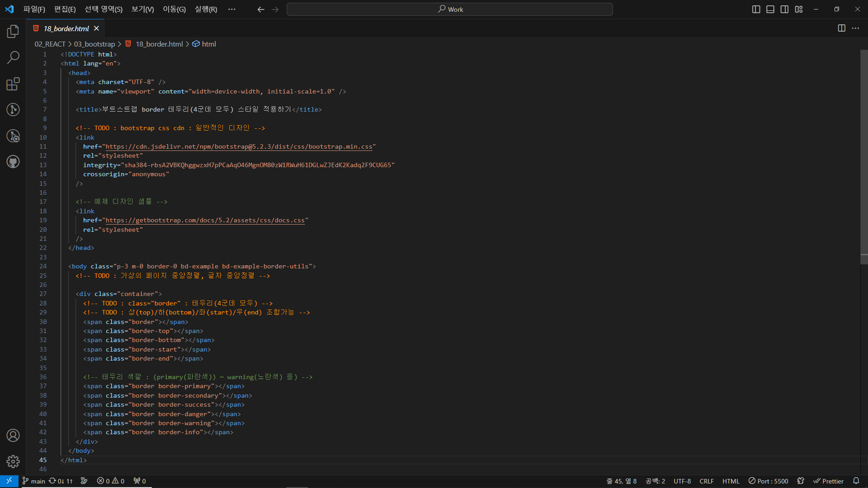Open the Source Control view
Screen dimensions: 868x488
click(13, 109)
